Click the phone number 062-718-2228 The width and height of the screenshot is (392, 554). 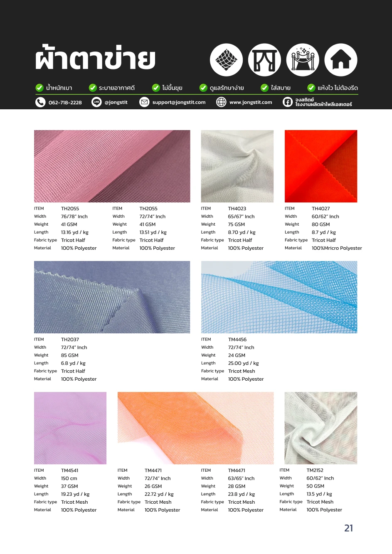click(x=65, y=103)
